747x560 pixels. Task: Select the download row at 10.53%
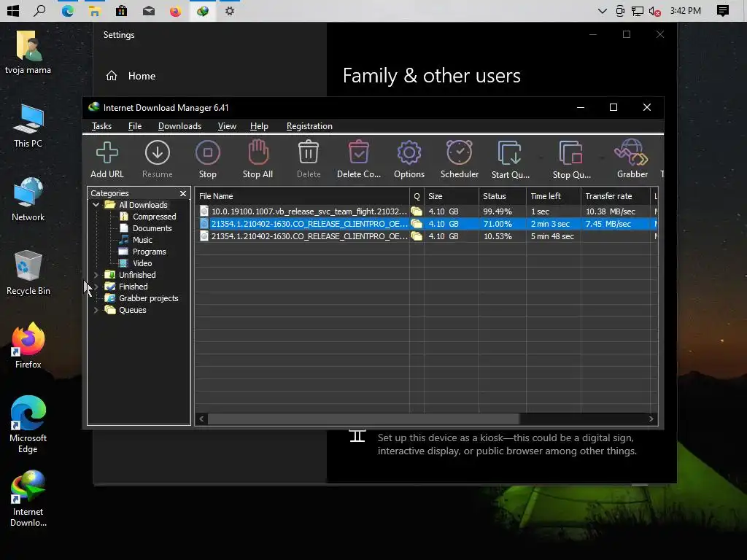426,236
